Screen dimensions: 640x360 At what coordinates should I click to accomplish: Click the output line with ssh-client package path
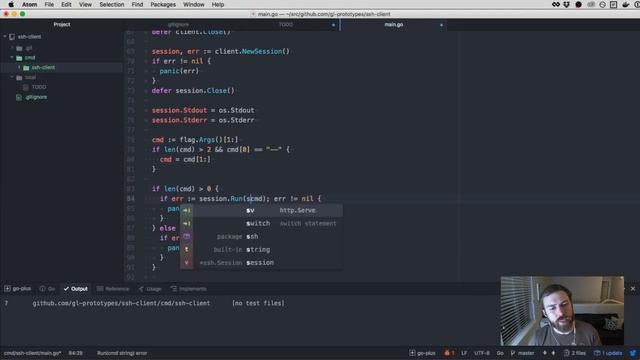point(121,303)
